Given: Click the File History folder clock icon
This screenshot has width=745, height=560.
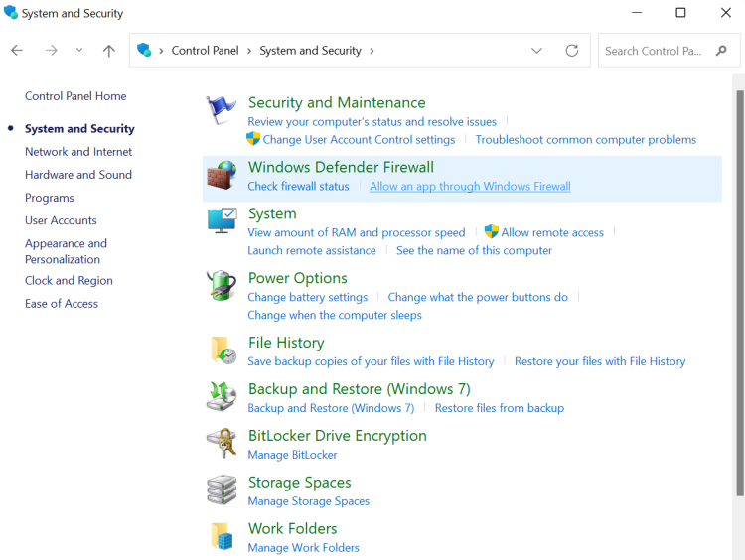Looking at the screenshot, I should 223,350.
